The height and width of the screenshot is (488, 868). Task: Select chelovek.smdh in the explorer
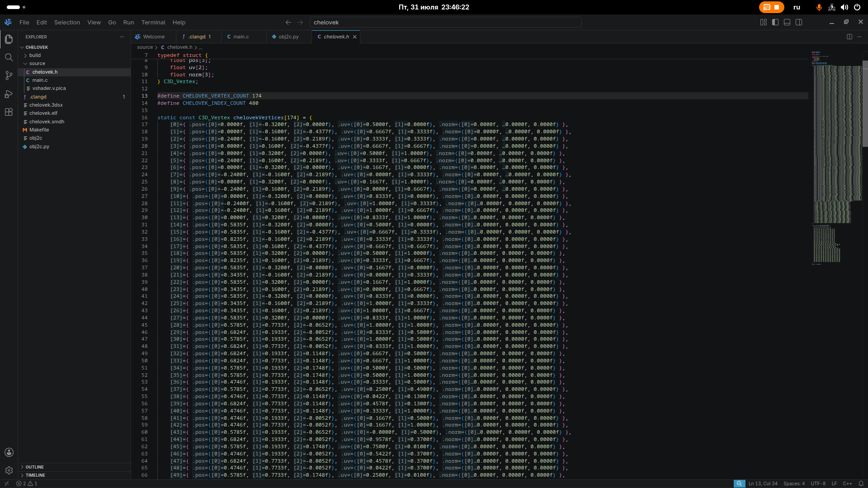pyautogui.click(x=74, y=122)
